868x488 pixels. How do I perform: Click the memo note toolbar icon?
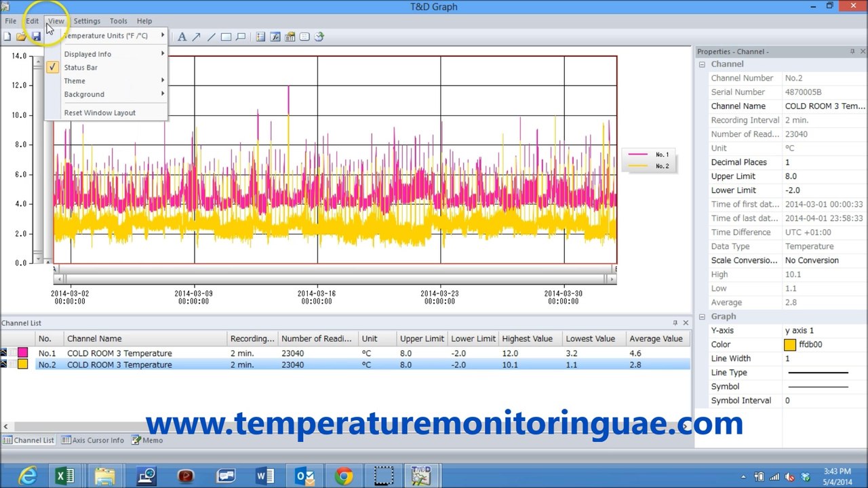click(x=304, y=37)
